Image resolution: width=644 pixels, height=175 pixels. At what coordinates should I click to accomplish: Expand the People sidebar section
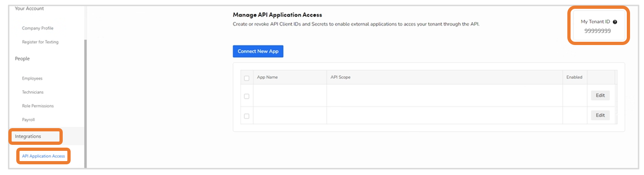click(22, 58)
